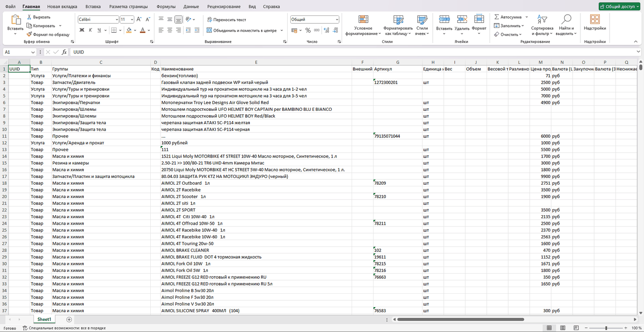
Task: Click the zoom slider in the status bar
Action: tap(606, 328)
